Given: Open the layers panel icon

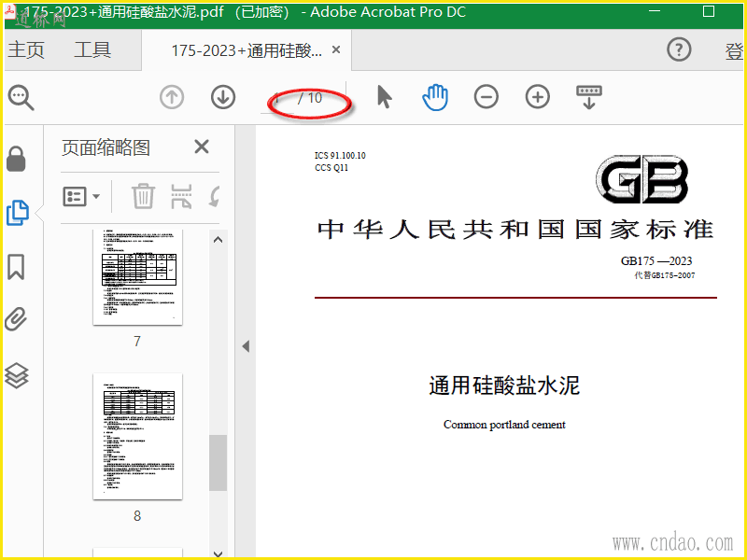Looking at the screenshot, I should coord(16,376).
